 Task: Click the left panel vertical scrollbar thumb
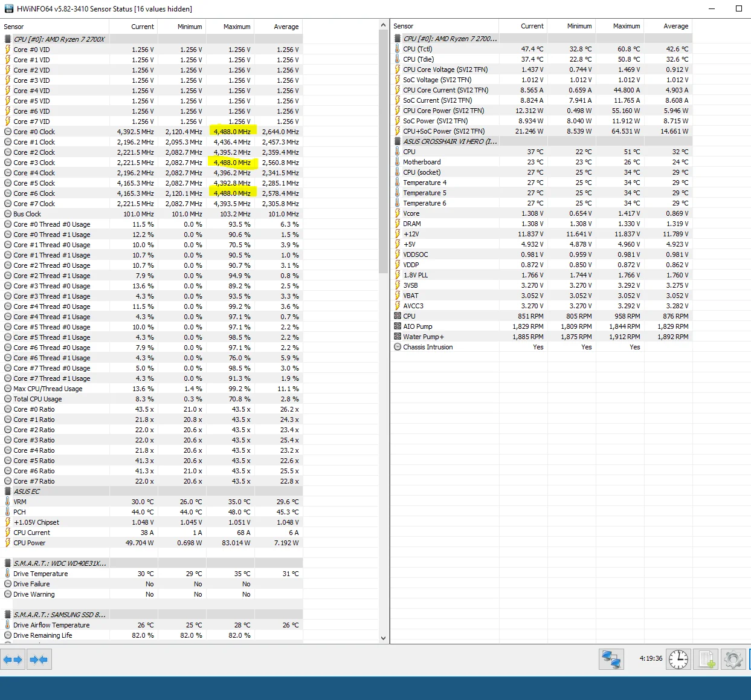coord(383,151)
